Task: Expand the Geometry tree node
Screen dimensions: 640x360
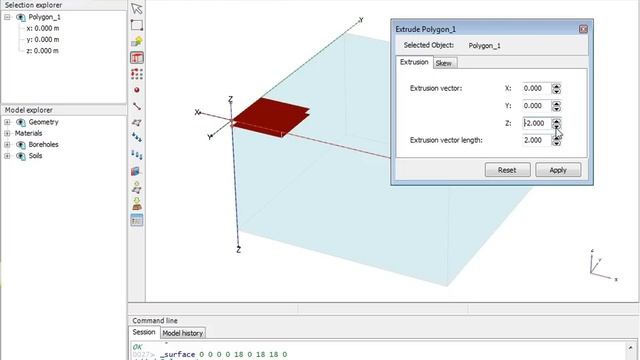Action: coord(7,122)
